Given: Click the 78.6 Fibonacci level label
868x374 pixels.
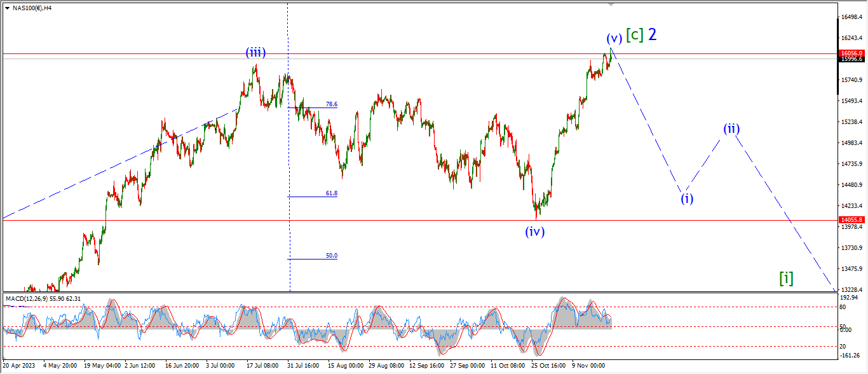Looking at the screenshot, I should (331, 104).
